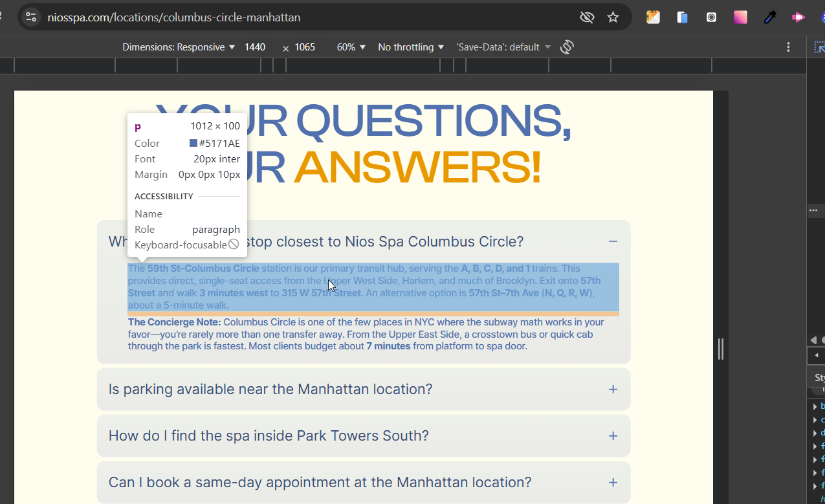The image size is (825, 504).
Task: Click the ellipsis button in the DevTools panel
Action: (813, 210)
